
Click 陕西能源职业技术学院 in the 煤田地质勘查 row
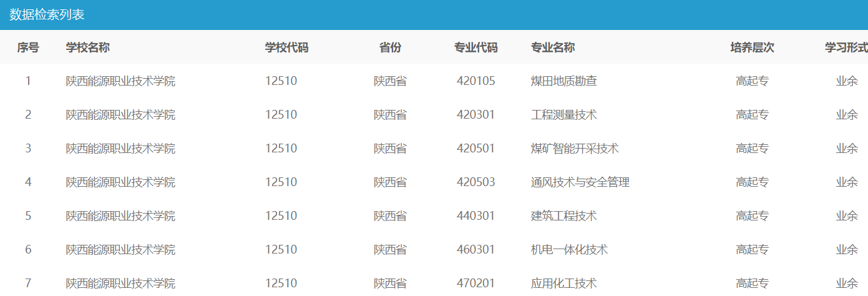click(121, 81)
